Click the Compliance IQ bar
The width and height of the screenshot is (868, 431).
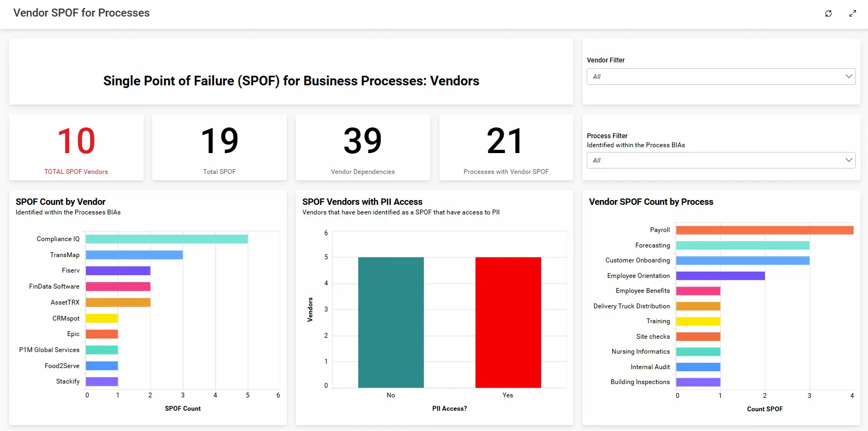[x=167, y=239]
